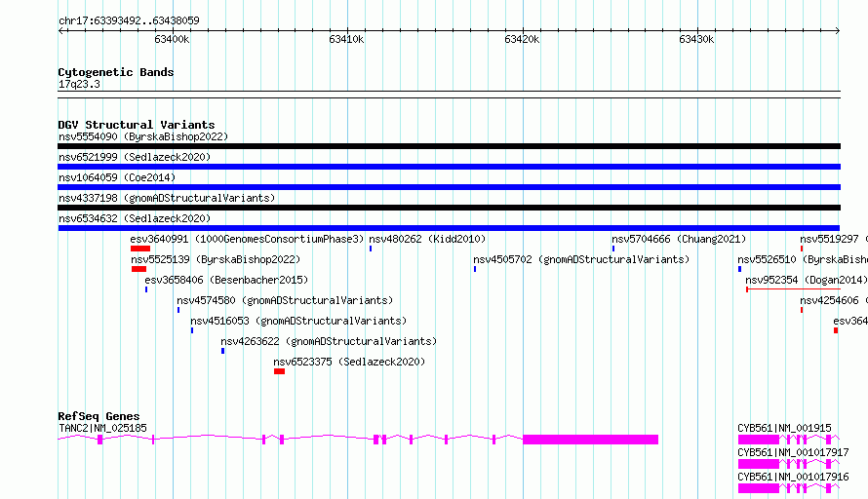Open the nsv5519297 variant label
The height and width of the screenshot is (499, 868).
point(834,239)
